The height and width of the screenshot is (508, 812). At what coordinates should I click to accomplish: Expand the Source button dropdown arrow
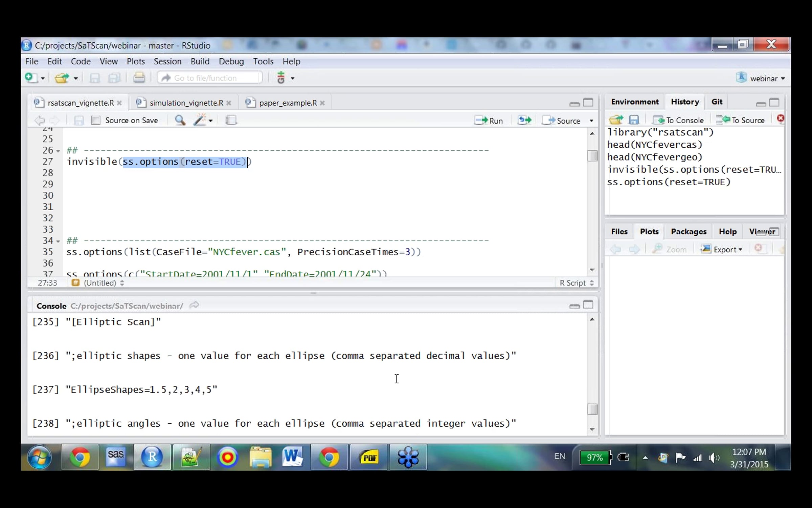pyautogui.click(x=591, y=121)
